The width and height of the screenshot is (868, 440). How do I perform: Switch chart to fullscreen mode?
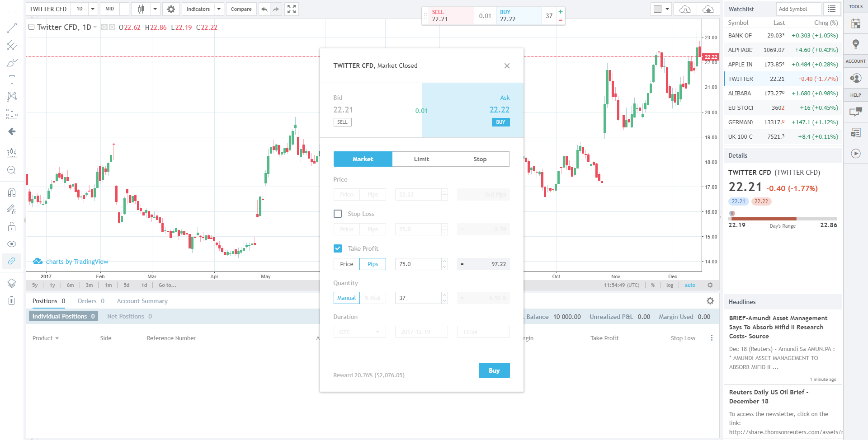(292, 9)
